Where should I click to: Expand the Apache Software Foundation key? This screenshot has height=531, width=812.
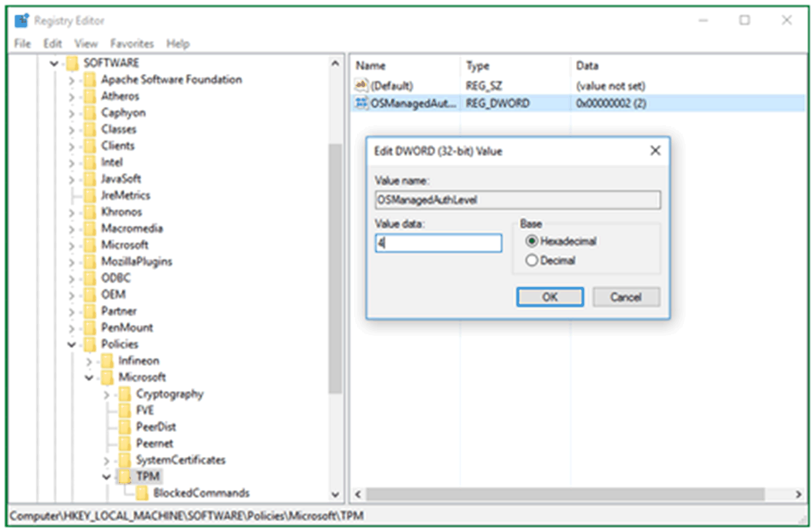click(71, 80)
